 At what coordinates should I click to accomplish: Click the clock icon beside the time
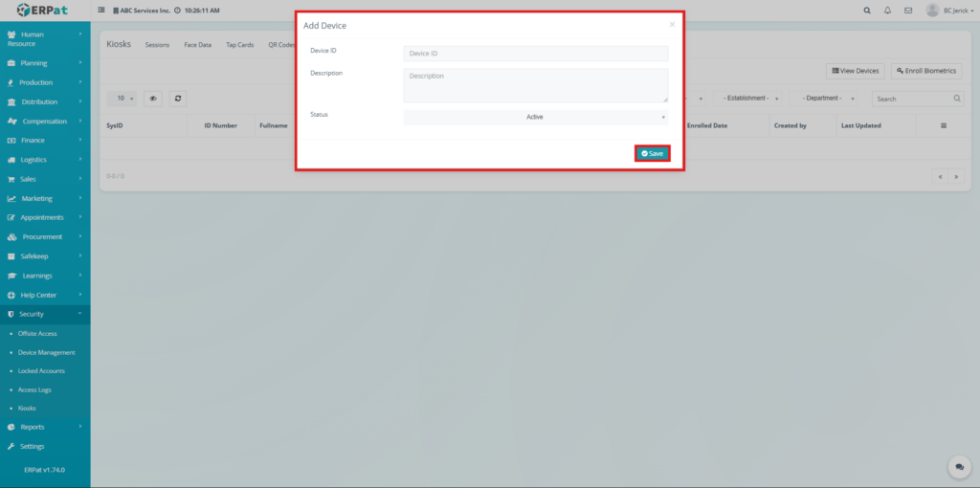point(177,11)
